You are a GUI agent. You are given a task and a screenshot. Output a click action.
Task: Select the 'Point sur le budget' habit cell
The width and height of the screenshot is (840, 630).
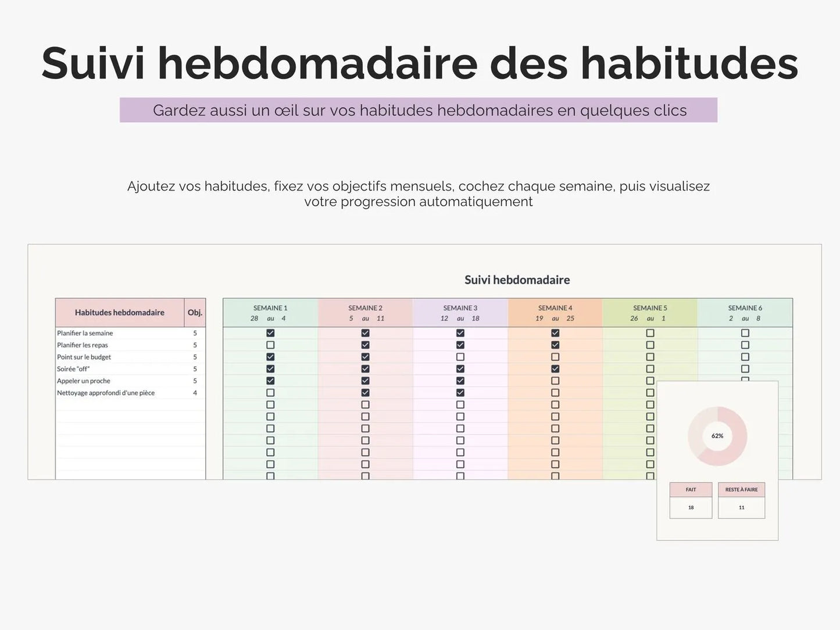120,357
